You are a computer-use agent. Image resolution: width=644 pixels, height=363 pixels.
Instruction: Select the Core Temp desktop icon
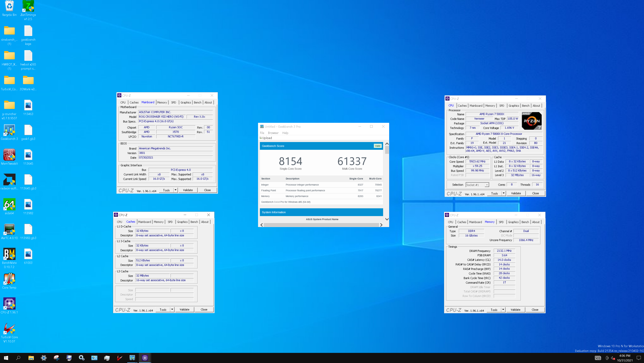point(9,281)
